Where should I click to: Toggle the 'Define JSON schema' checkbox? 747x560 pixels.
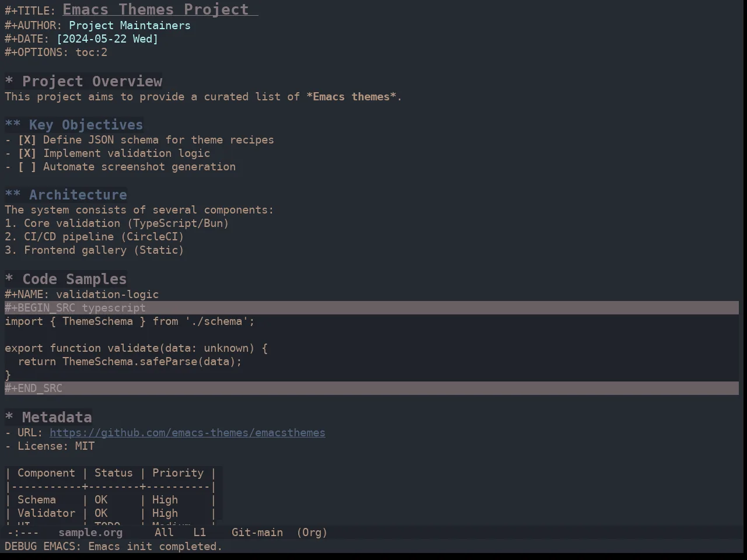click(x=27, y=140)
